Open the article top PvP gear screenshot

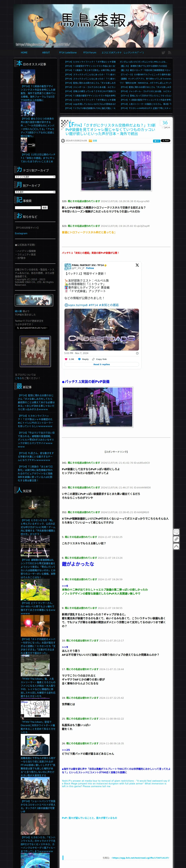click(x=116, y=171)
